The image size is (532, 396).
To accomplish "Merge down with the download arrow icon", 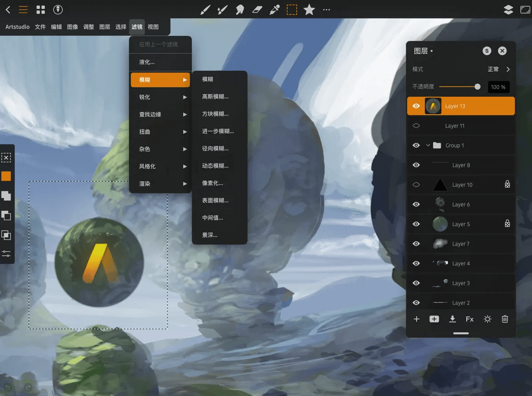I will [x=452, y=319].
